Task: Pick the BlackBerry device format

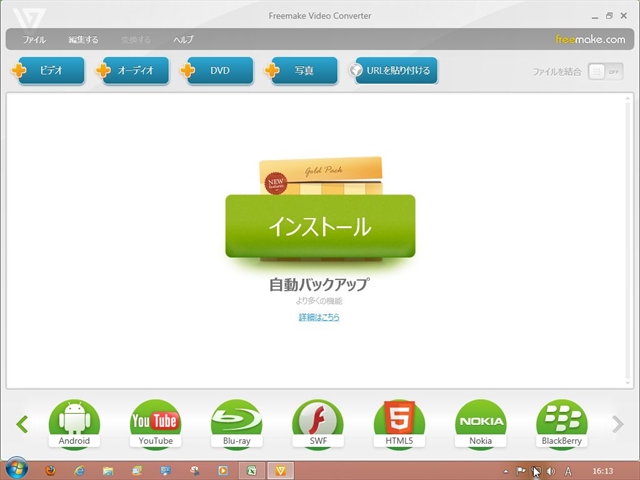Action: pyautogui.click(x=561, y=424)
